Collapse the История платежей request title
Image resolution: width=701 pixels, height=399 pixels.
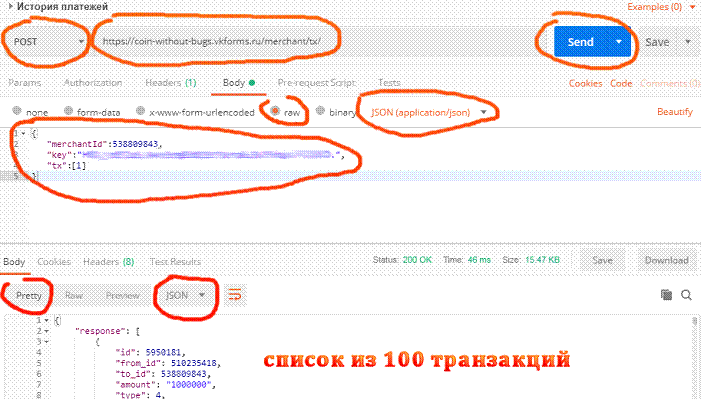coord(58,6)
